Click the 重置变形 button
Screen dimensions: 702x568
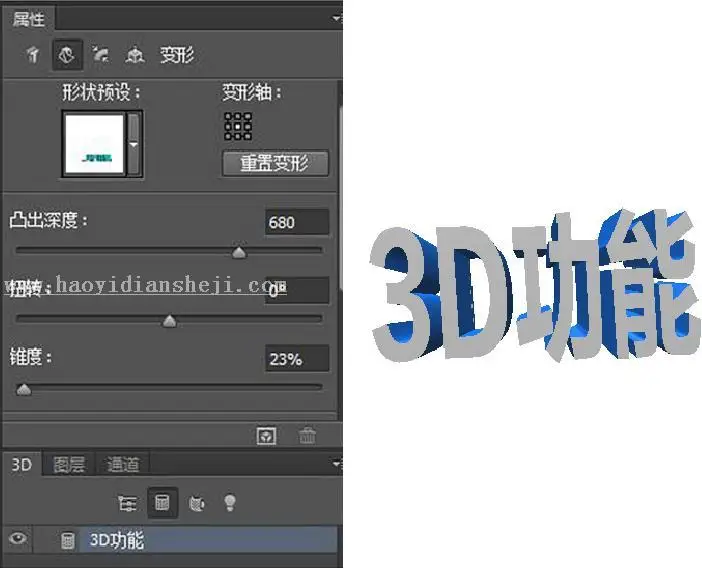(x=275, y=163)
